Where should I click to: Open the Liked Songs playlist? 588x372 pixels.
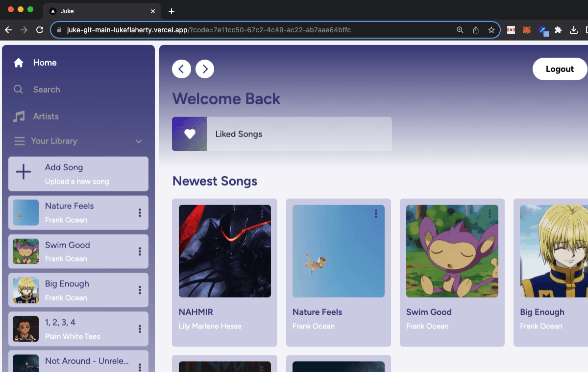tap(282, 134)
